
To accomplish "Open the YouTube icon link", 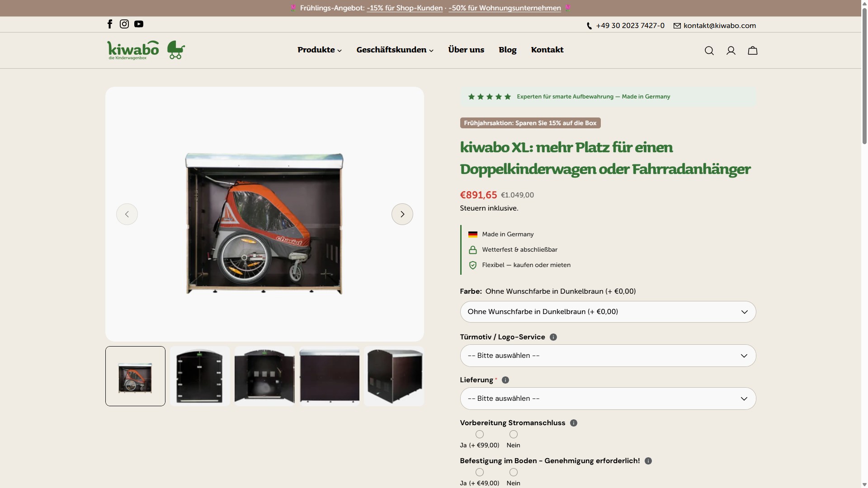I will pos(139,24).
